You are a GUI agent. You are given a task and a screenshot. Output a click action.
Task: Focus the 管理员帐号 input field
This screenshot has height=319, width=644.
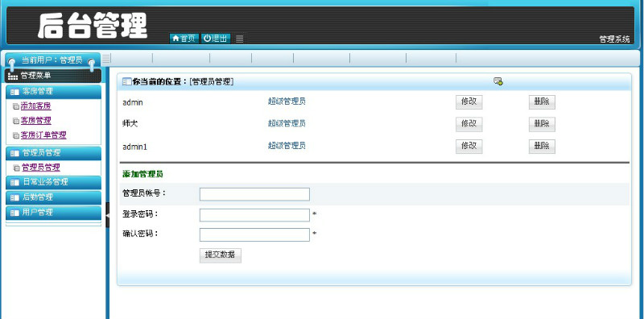click(x=254, y=194)
